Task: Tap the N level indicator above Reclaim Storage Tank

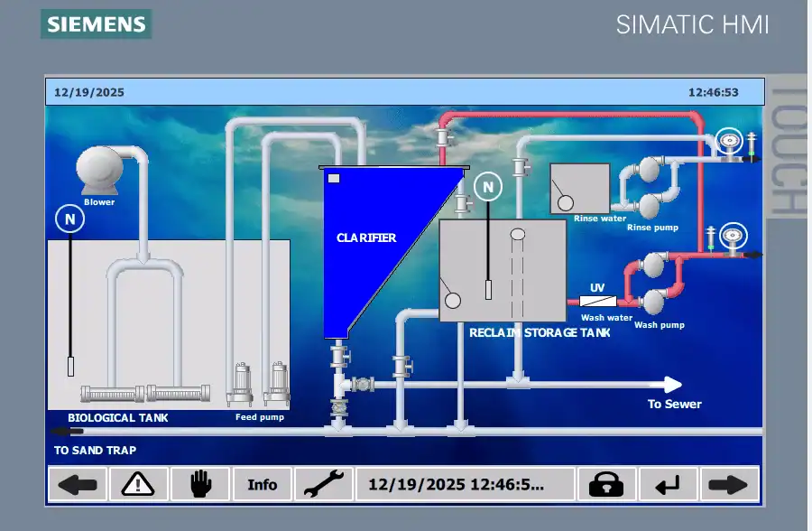Action: (488, 188)
